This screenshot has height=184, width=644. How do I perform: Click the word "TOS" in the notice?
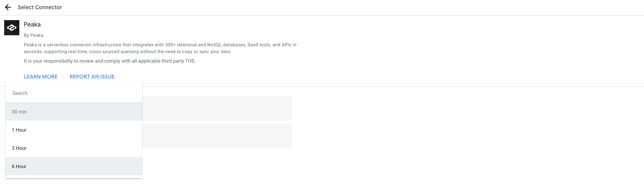[x=190, y=61]
